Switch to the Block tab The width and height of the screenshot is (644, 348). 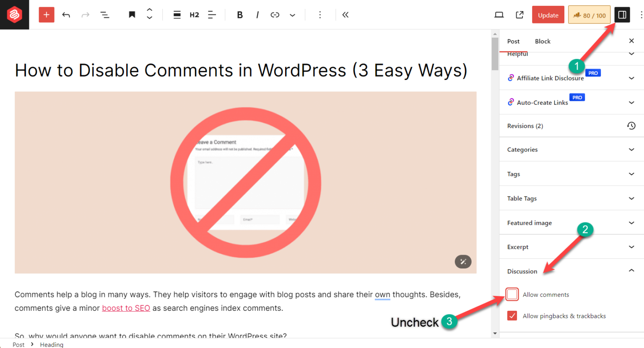pos(543,41)
